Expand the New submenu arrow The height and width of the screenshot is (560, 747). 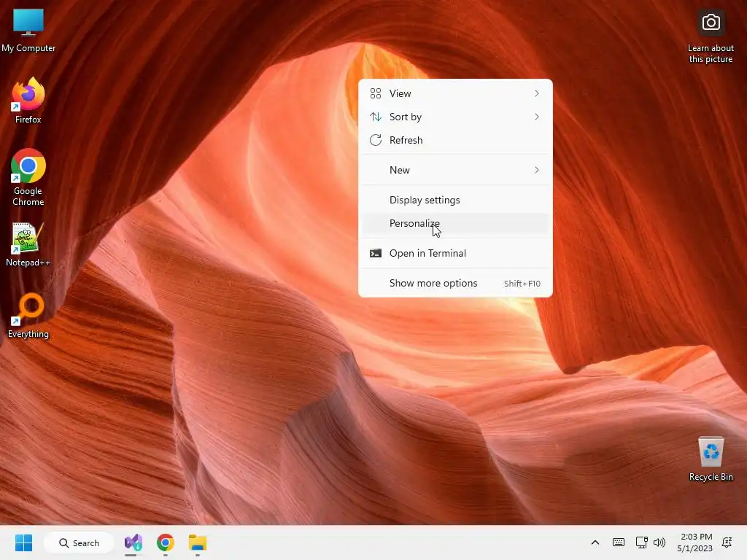[537, 170]
